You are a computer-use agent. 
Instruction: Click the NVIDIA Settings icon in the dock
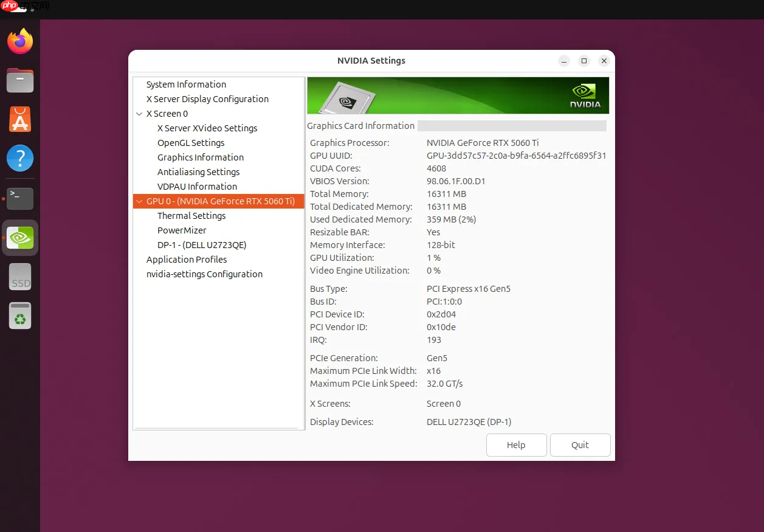(x=19, y=237)
